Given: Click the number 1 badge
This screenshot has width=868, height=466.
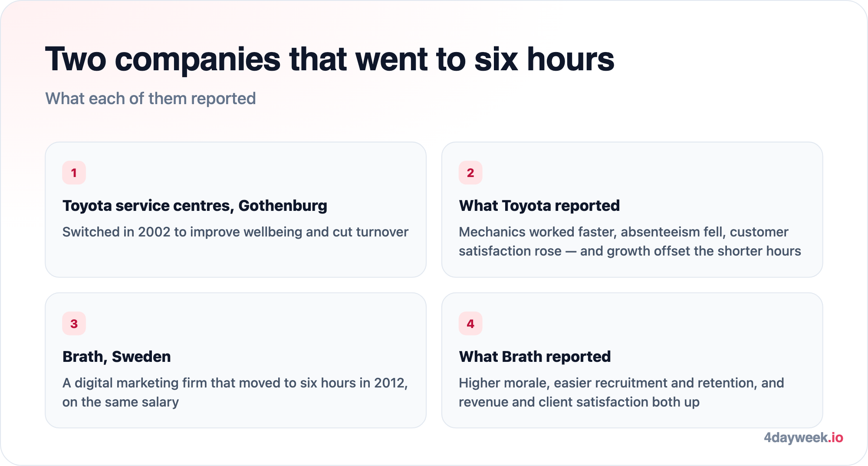Looking at the screenshot, I should (x=74, y=173).
